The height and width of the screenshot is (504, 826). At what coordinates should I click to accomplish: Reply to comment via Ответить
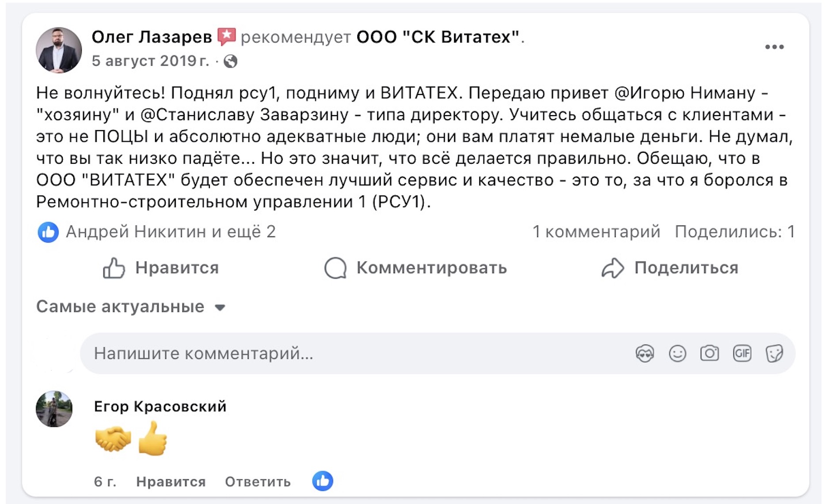[x=258, y=481]
